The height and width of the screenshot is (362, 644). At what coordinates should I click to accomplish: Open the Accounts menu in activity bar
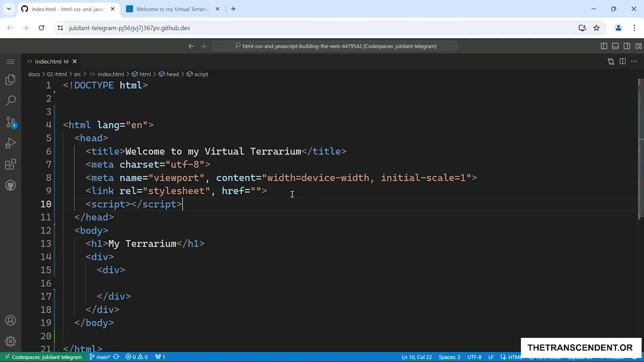click(x=11, y=320)
